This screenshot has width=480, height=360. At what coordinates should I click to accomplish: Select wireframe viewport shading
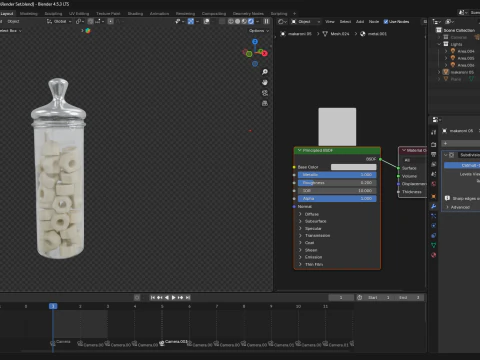(231, 21)
